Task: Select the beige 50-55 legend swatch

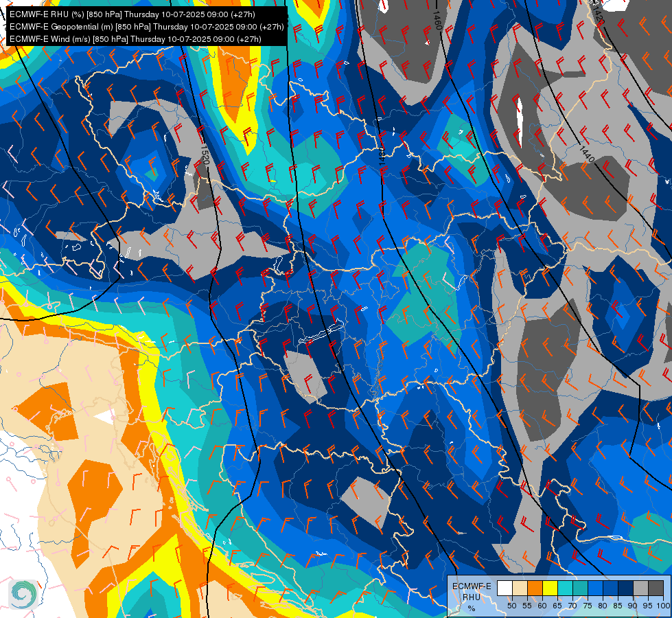Action: point(520,588)
